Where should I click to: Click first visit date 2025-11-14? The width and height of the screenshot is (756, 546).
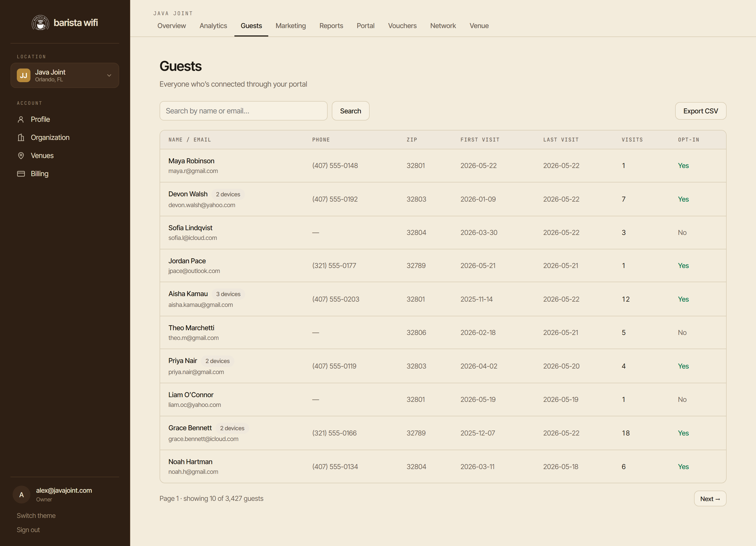[x=476, y=299]
